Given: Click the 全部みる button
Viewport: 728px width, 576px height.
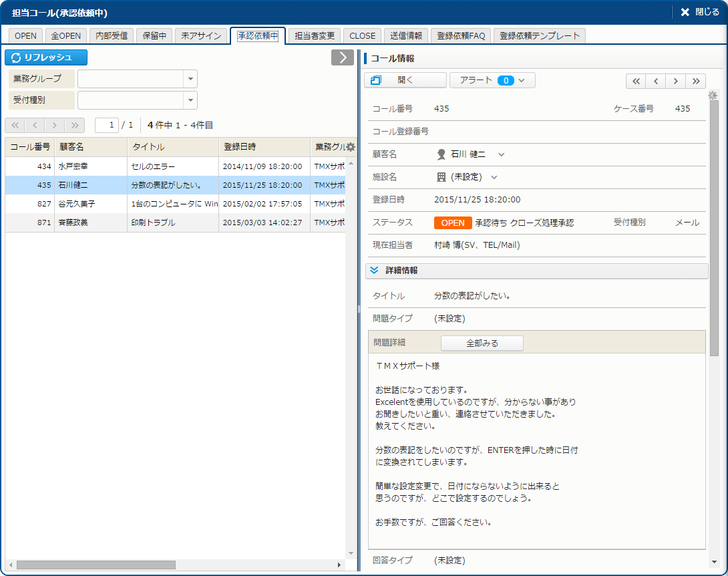Looking at the screenshot, I should 482,343.
